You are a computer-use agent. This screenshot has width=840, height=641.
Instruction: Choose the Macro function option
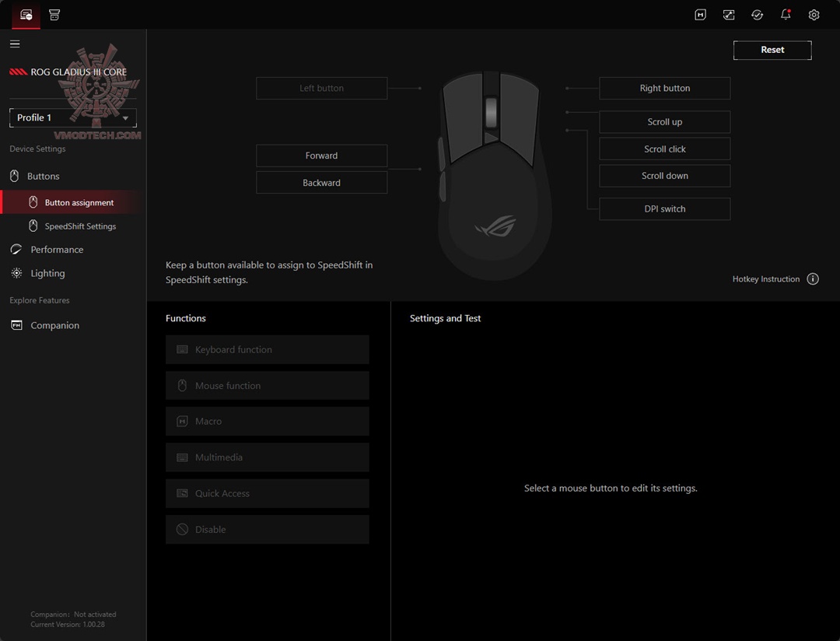click(268, 422)
